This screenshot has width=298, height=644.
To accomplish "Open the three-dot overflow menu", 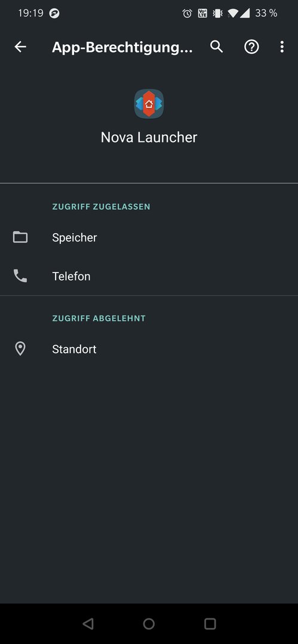I will (x=282, y=47).
